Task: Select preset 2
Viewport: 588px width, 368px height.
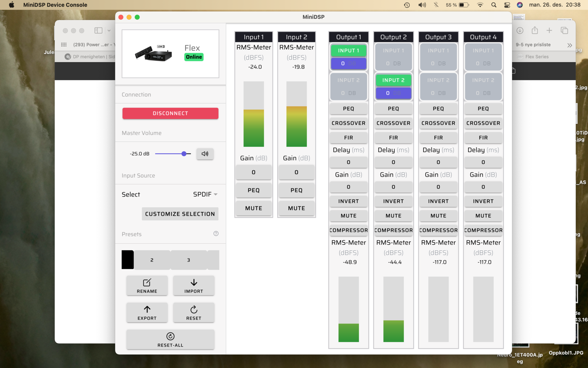Action: [x=152, y=260]
